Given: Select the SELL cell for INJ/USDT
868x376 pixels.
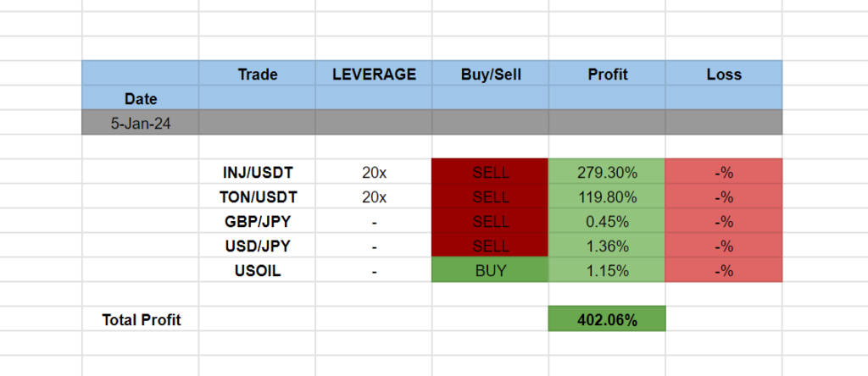Looking at the screenshot, I should (x=491, y=173).
